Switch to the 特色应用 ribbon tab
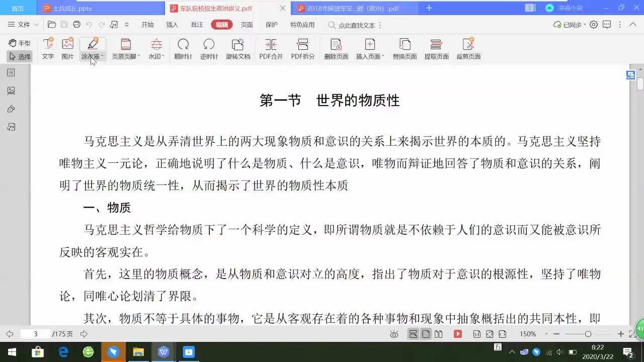The width and height of the screenshot is (644, 362). [302, 25]
